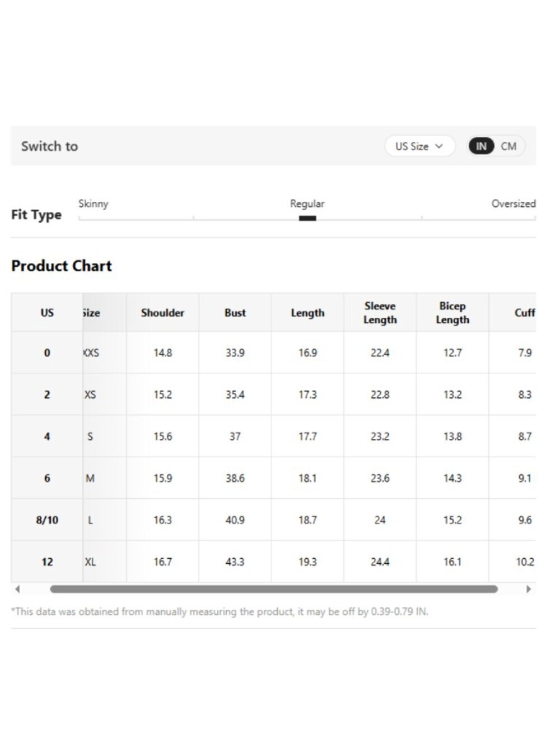Click the Bust column header
Screen dimensions: 560x747
(x=235, y=313)
